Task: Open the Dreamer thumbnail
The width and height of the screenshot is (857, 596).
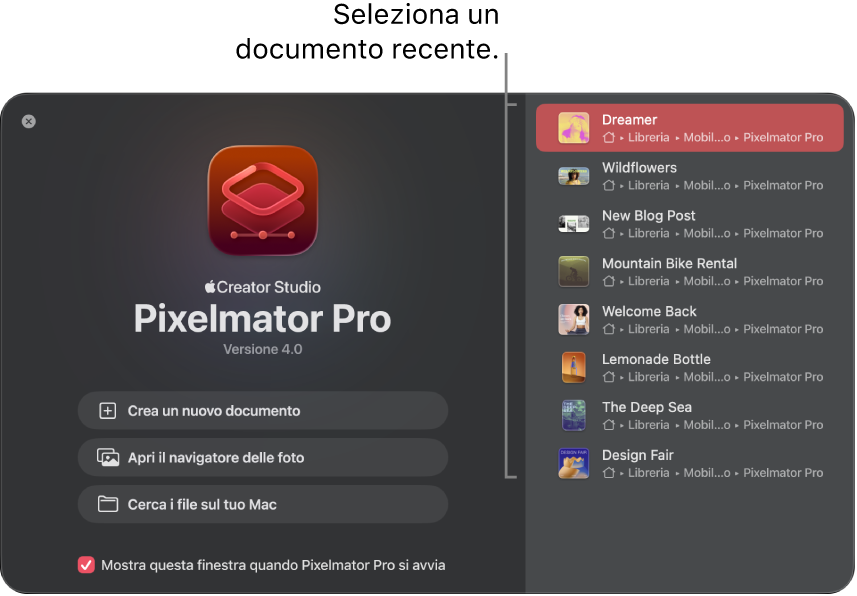Action: click(x=574, y=128)
